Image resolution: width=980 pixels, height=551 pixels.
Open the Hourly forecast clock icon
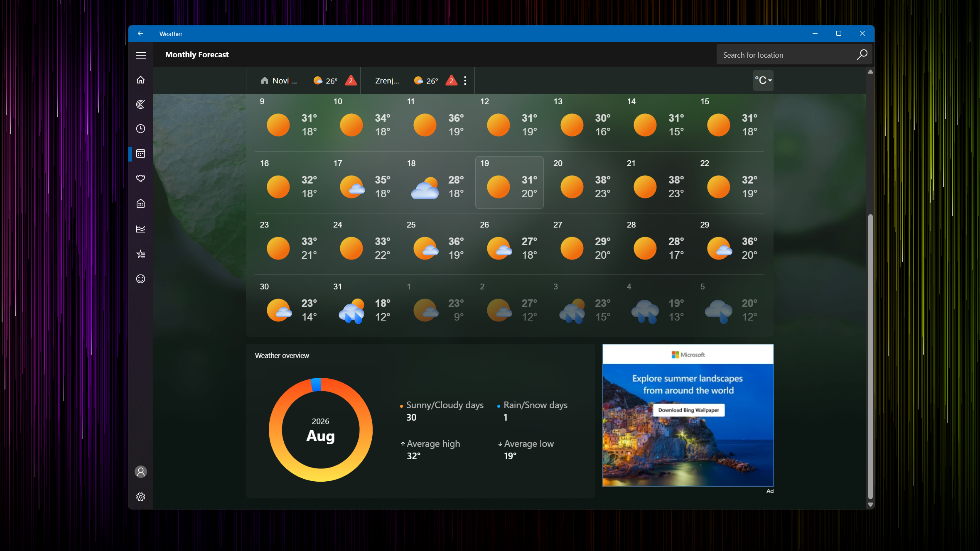click(141, 129)
